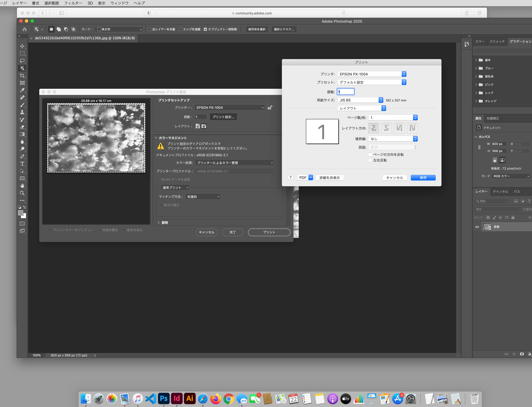Image resolution: width=532 pixels, height=407 pixels.
Task: Open the カラー処理 dropdown
Action: point(234,163)
